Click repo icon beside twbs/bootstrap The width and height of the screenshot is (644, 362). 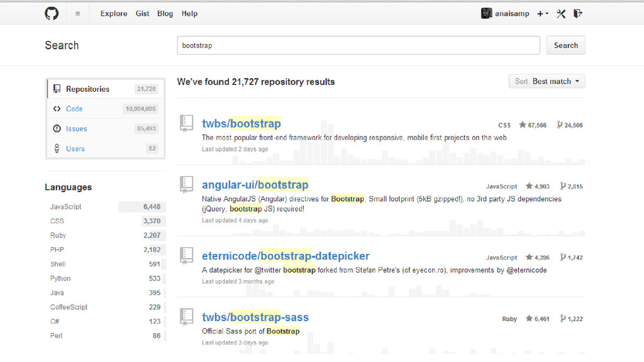186,123
